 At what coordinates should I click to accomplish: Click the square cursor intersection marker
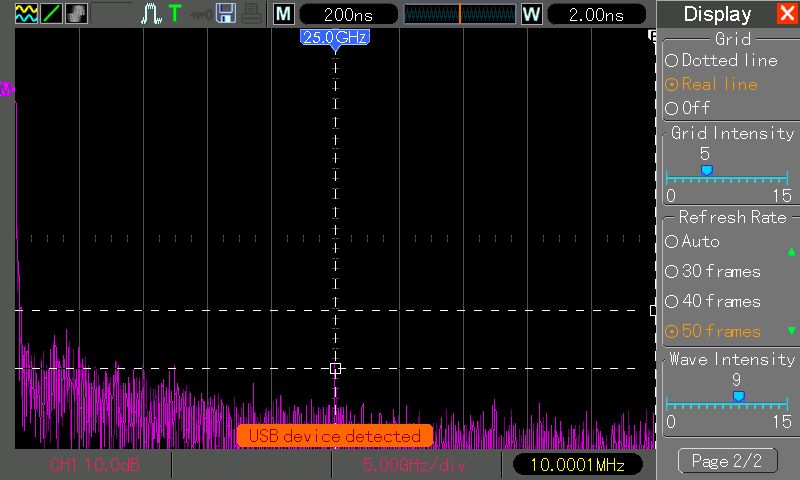[335, 368]
